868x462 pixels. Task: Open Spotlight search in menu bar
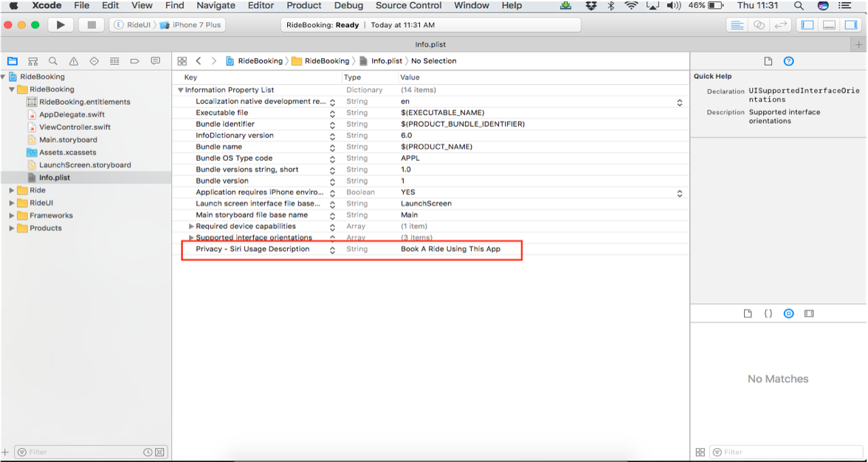pos(799,5)
